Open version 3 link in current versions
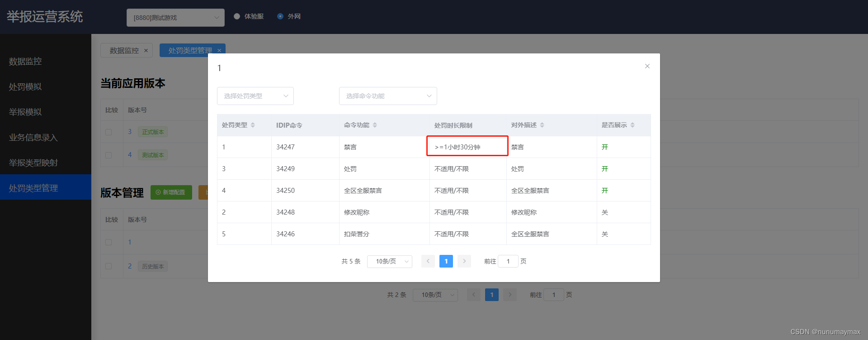868x340 pixels. pyautogui.click(x=130, y=132)
